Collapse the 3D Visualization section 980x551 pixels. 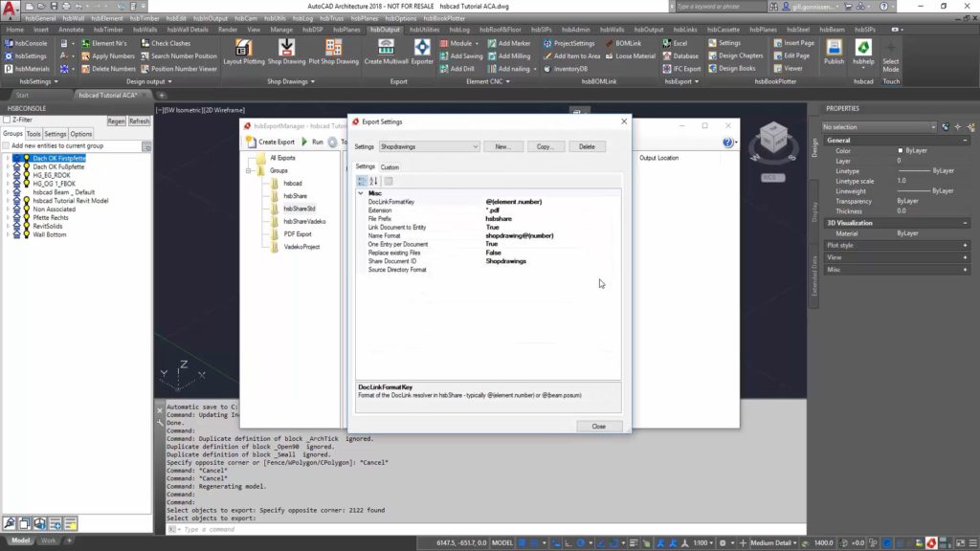coord(965,223)
